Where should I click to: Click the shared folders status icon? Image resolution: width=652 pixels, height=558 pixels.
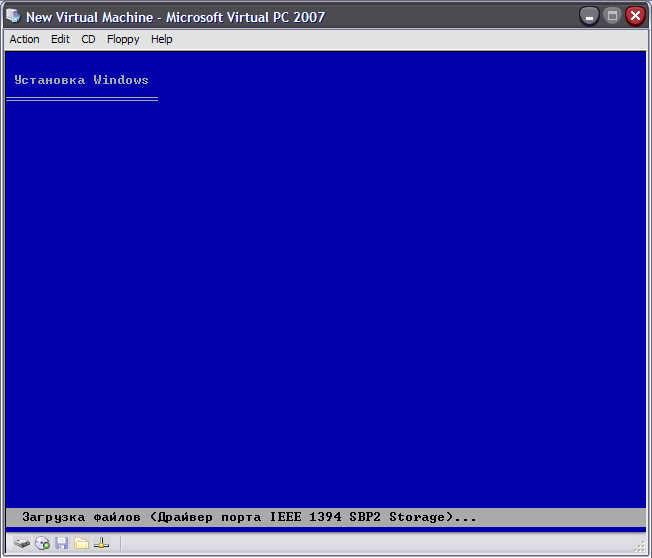coord(82,543)
